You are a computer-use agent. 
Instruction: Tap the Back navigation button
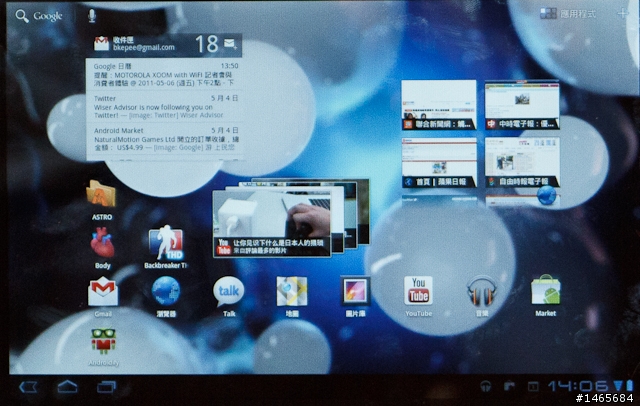click(29, 387)
